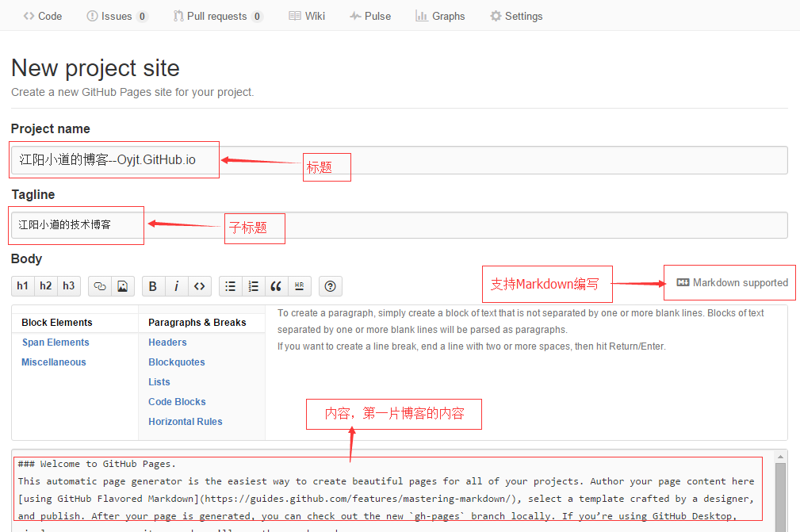Open the Pull requests tab
Viewport: 800px width, 532px height.
tap(218, 17)
